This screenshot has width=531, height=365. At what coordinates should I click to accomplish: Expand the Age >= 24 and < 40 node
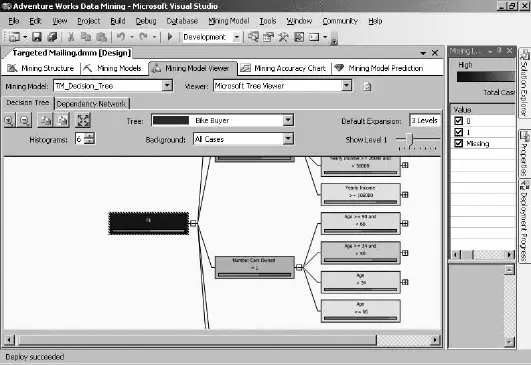click(405, 253)
